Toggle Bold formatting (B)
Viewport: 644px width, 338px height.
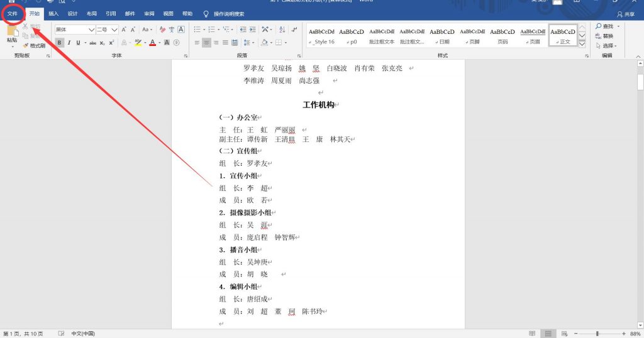pos(60,42)
